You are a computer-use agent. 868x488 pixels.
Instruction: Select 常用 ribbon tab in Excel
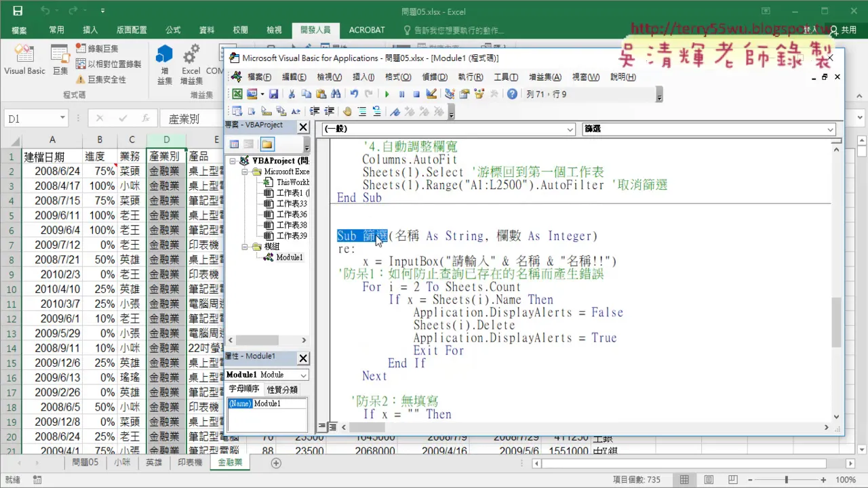pos(56,30)
